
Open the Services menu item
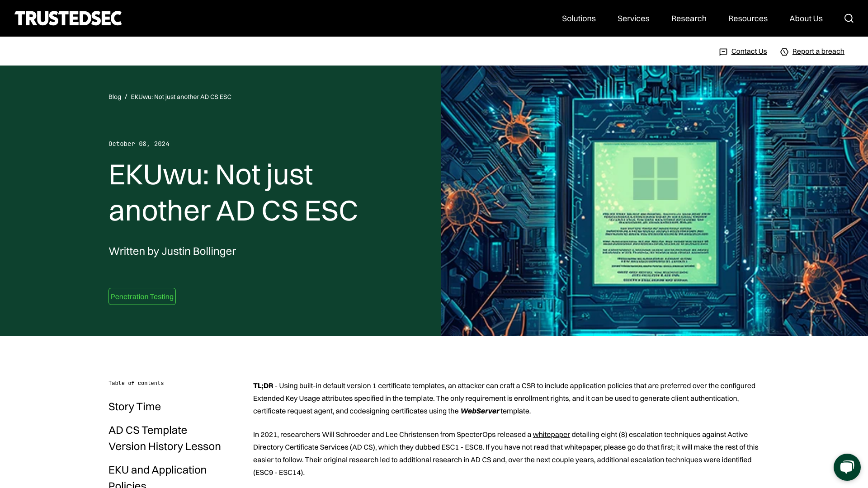633,18
